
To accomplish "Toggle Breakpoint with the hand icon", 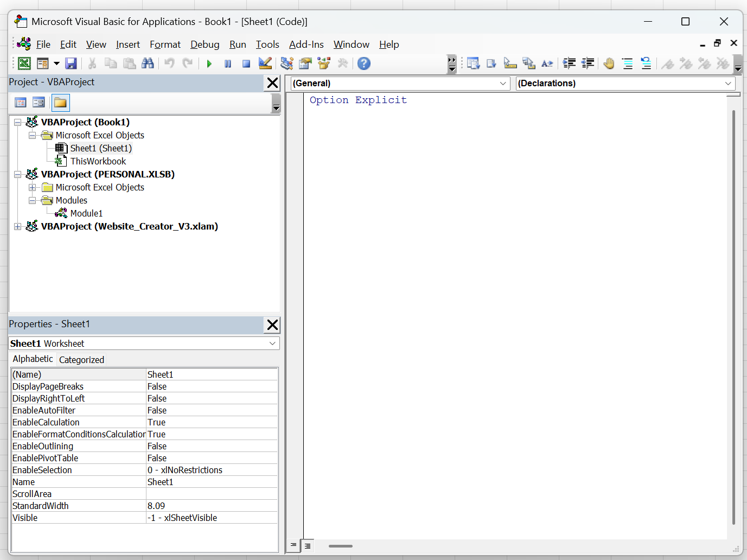I will [609, 63].
